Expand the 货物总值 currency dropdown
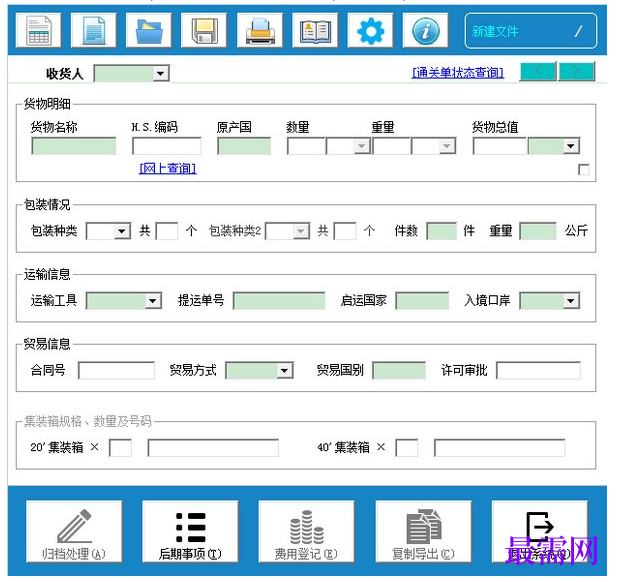Image resolution: width=617 pixels, height=582 pixels. pos(571,147)
